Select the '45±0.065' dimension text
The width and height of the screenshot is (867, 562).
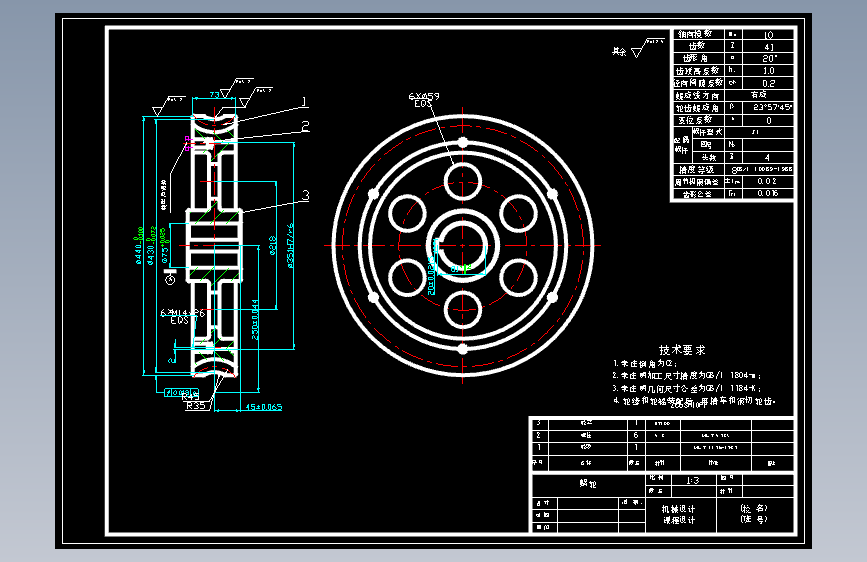[264, 407]
